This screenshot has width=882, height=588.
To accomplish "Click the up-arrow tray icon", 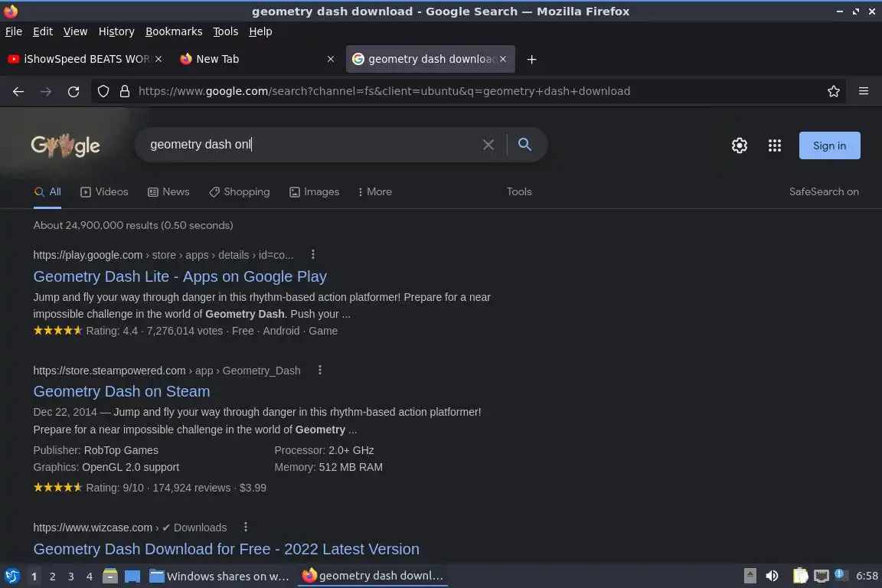I will (x=750, y=577).
